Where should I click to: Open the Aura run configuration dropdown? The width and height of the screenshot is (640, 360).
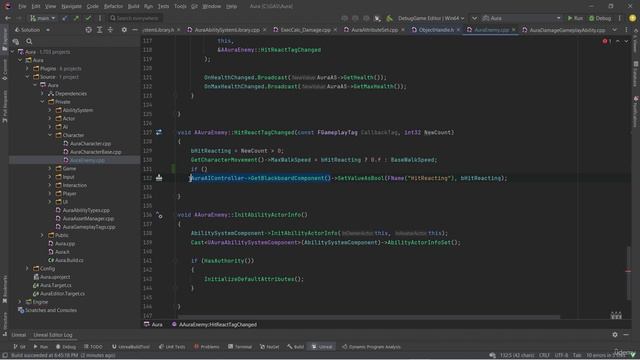click(522, 18)
